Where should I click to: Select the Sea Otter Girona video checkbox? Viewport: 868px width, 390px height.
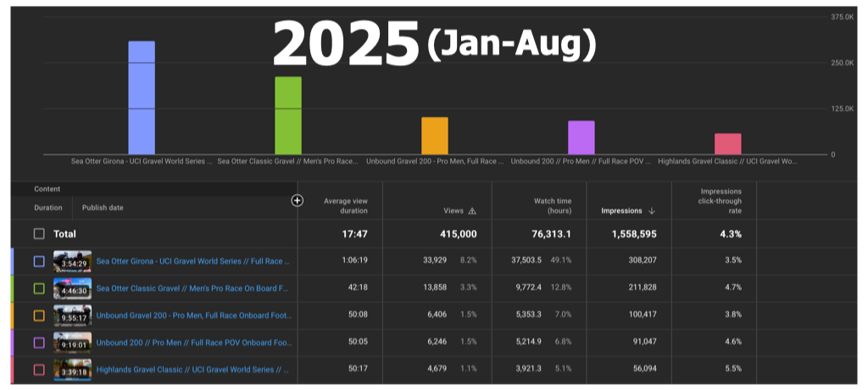(39, 261)
